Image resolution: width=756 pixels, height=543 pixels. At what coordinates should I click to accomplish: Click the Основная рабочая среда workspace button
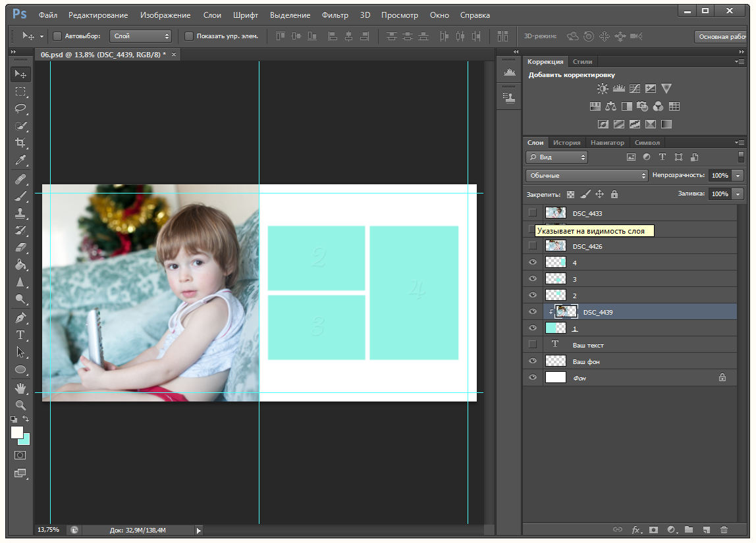pyautogui.click(x=721, y=37)
